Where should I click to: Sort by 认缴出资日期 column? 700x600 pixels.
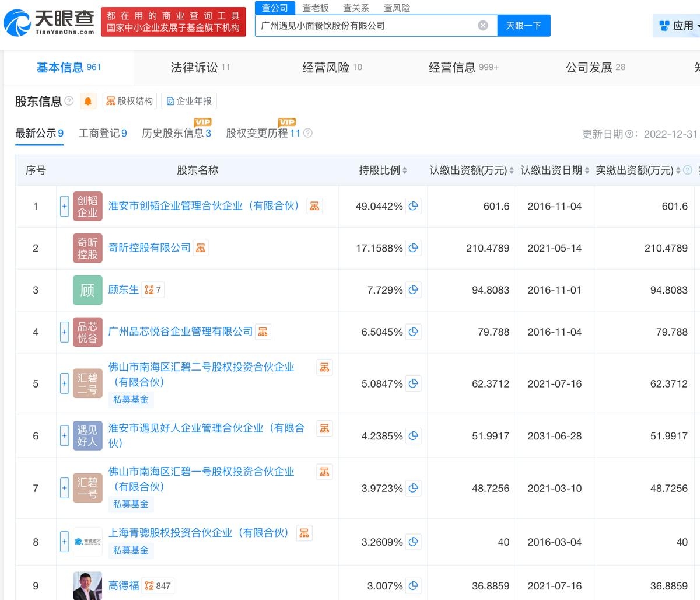coord(554,170)
